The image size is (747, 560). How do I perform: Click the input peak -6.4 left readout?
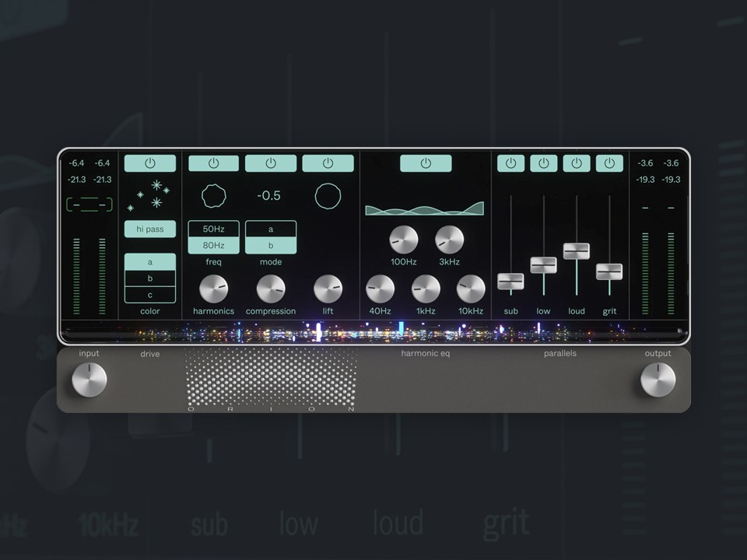click(76, 163)
